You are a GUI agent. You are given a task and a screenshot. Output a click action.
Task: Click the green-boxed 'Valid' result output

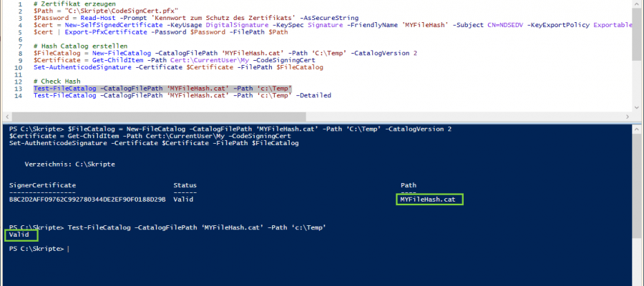click(x=19, y=235)
